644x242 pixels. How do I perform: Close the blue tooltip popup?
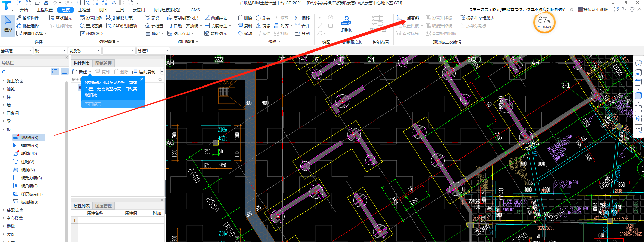142,79
